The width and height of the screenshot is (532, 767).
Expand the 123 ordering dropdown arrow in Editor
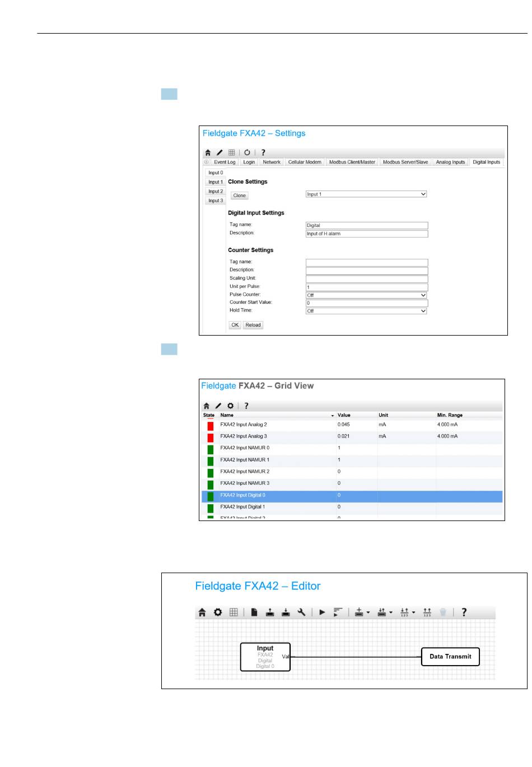[x=413, y=613]
